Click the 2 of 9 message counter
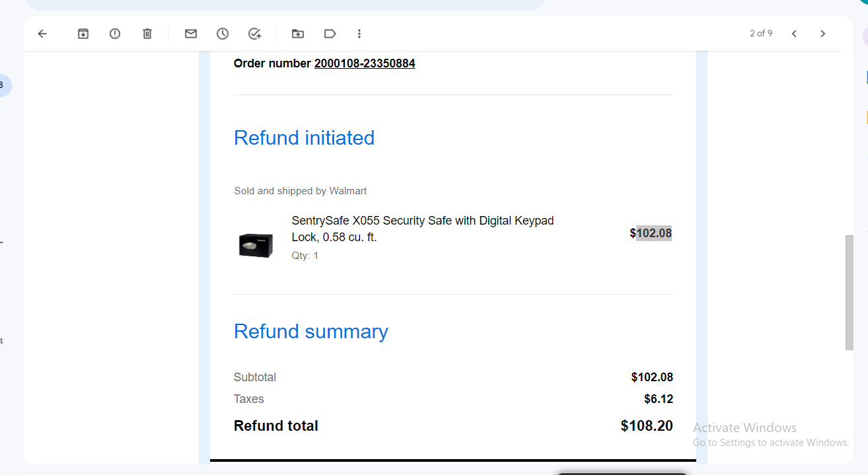The width and height of the screenshot is (868, 475). (761, 34)
